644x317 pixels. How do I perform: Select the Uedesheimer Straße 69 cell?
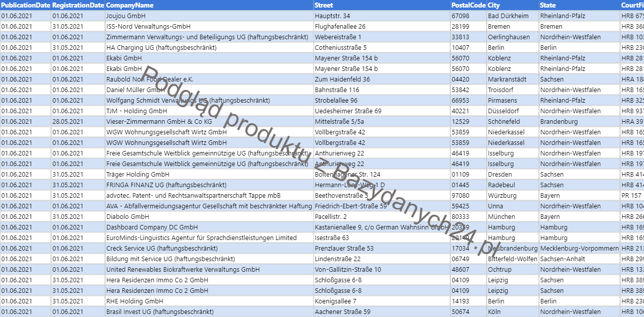tap(382, 111)
